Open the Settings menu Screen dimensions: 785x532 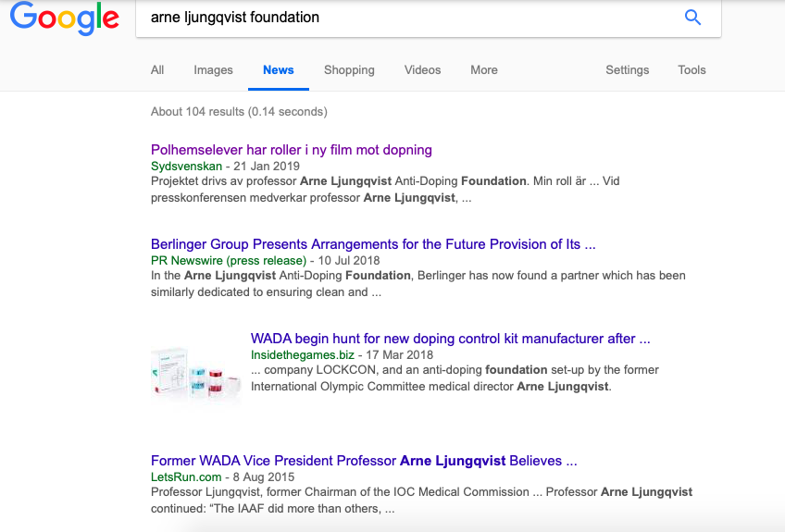click(x=627, y=70)
